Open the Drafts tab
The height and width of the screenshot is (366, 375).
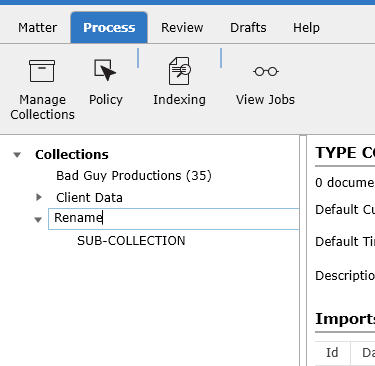[248, 28]
